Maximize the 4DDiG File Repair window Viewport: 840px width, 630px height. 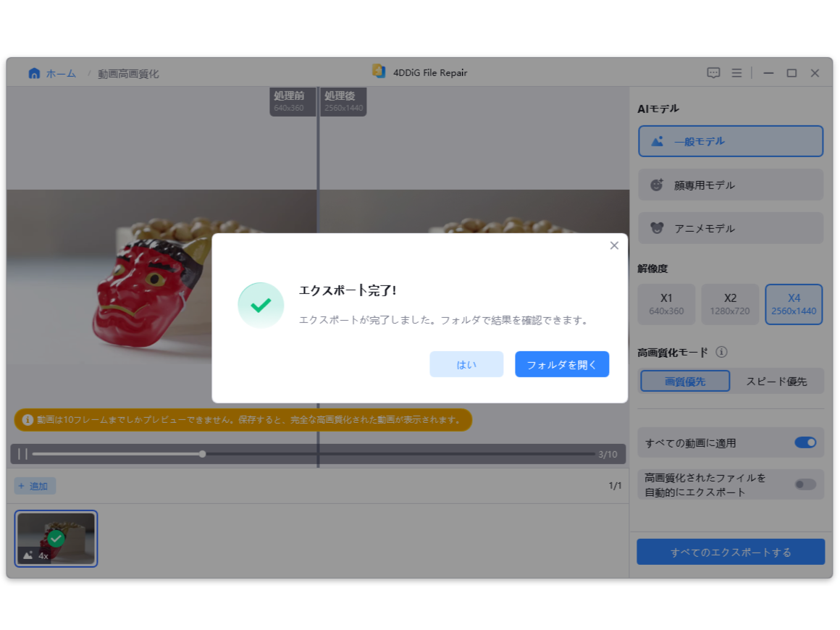pos(791,73)
